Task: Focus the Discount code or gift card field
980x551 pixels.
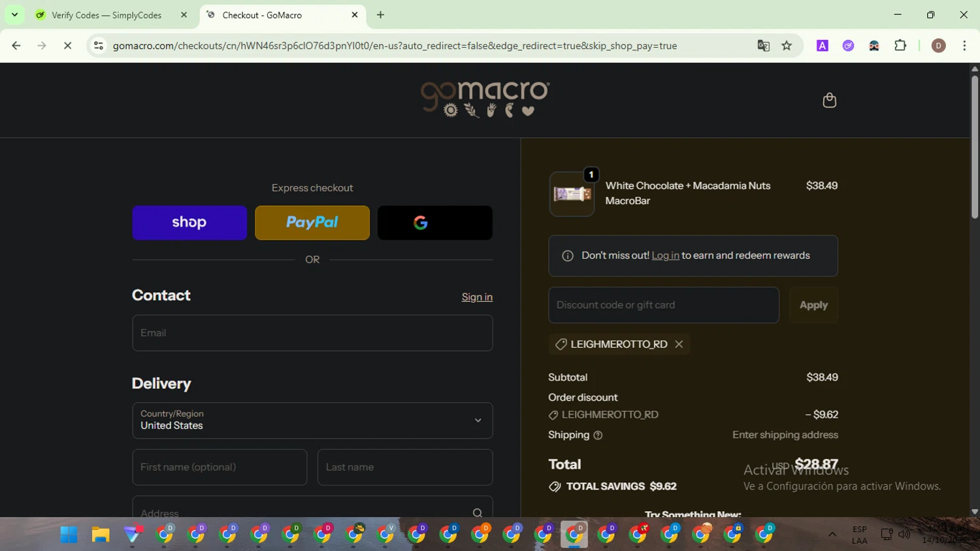Action: tap(664, 305)
